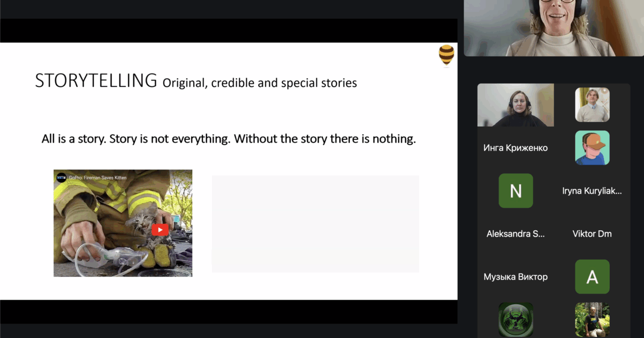Click the cartoon avatar with orange cap
The width and height of the screenshot is (644, 338).
(592, 148)
